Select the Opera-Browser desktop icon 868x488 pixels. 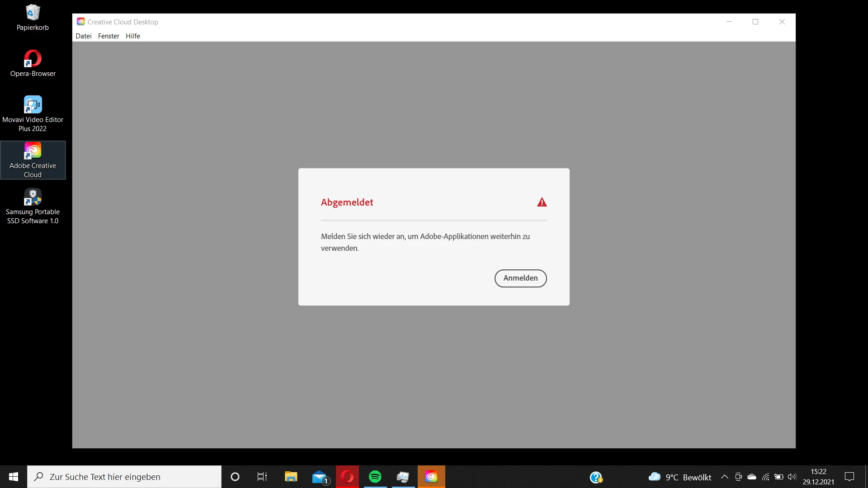(33, 63)
